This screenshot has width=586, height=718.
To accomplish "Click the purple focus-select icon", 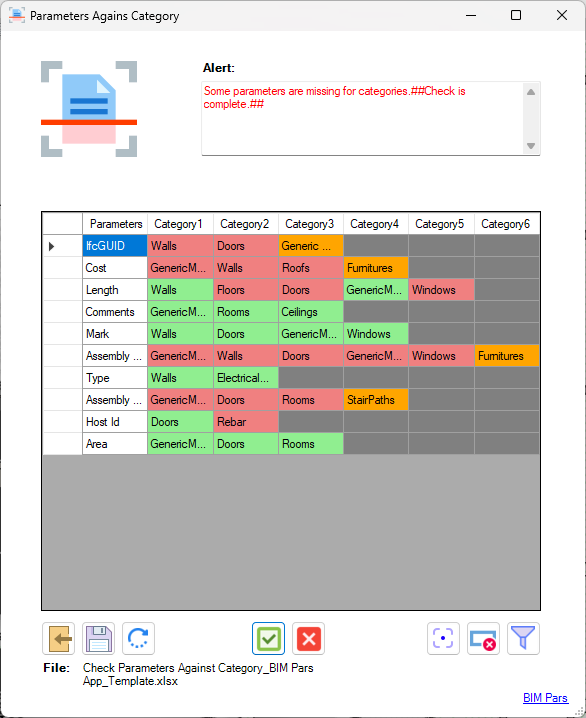I will 443,638.
